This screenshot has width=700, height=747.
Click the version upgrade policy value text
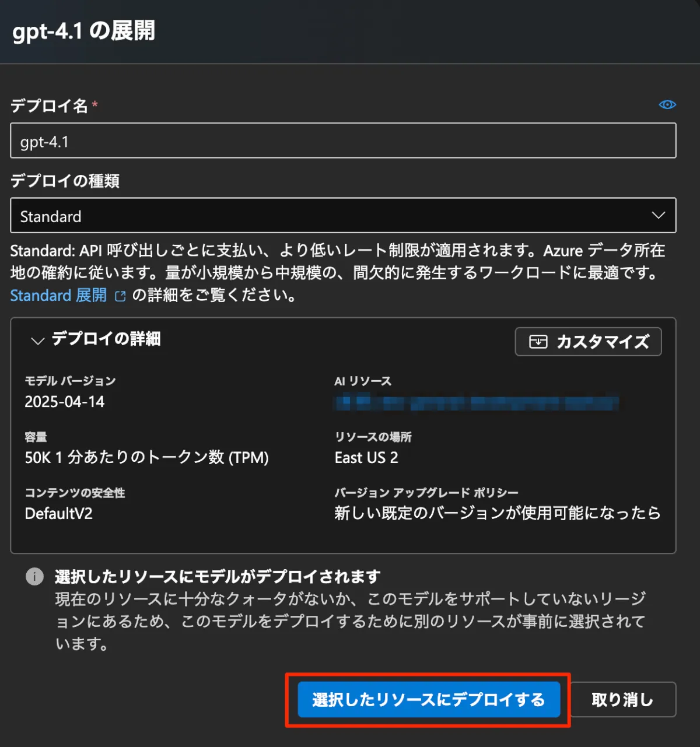(498, 513)
